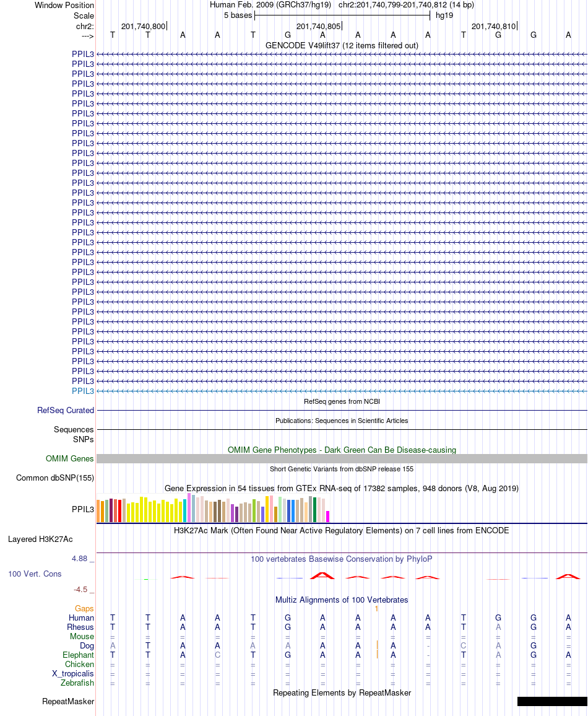The height and width of the screenshot is (716, 588).
Task: Select the chr2: label under Scale
Action: (85, 26)
